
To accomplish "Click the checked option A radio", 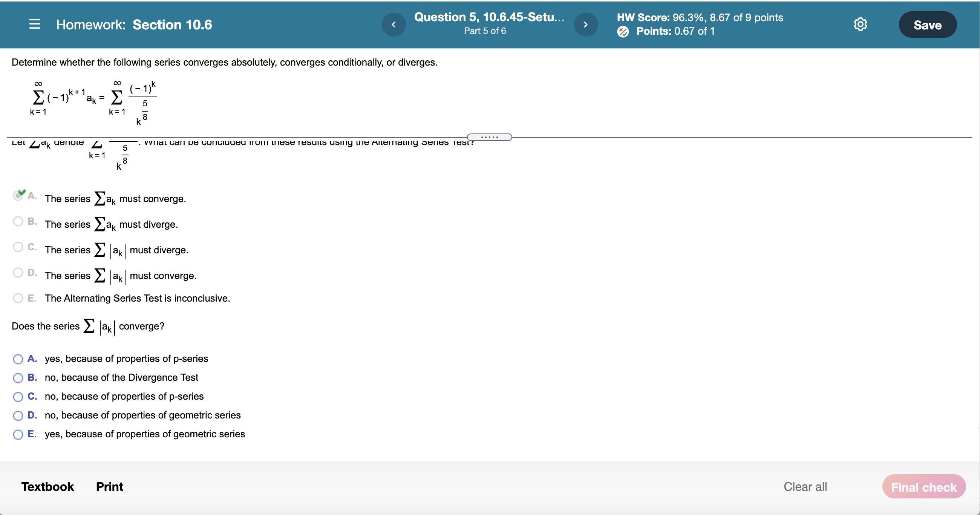I will point(18,195).
